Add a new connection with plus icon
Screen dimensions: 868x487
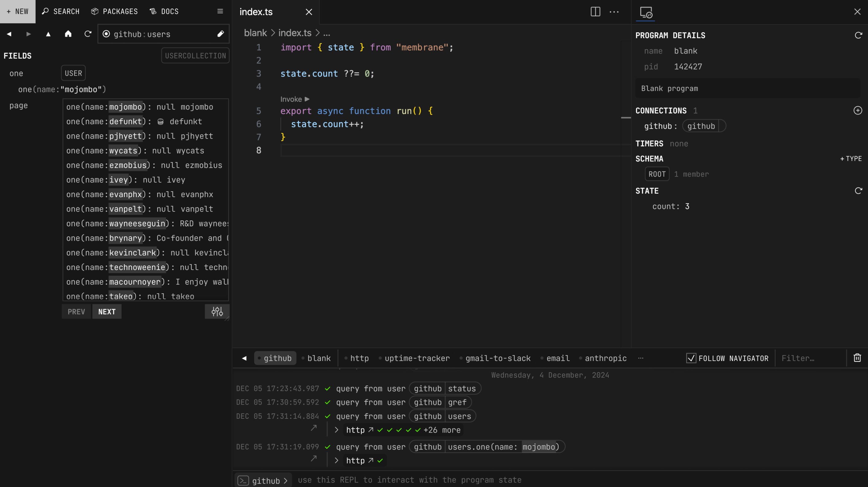coord(858,111)
